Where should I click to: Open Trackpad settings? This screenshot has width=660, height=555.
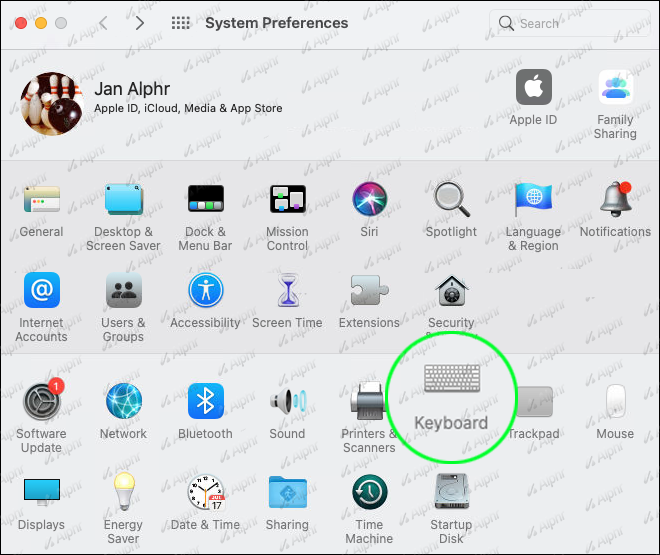[534, 401]
